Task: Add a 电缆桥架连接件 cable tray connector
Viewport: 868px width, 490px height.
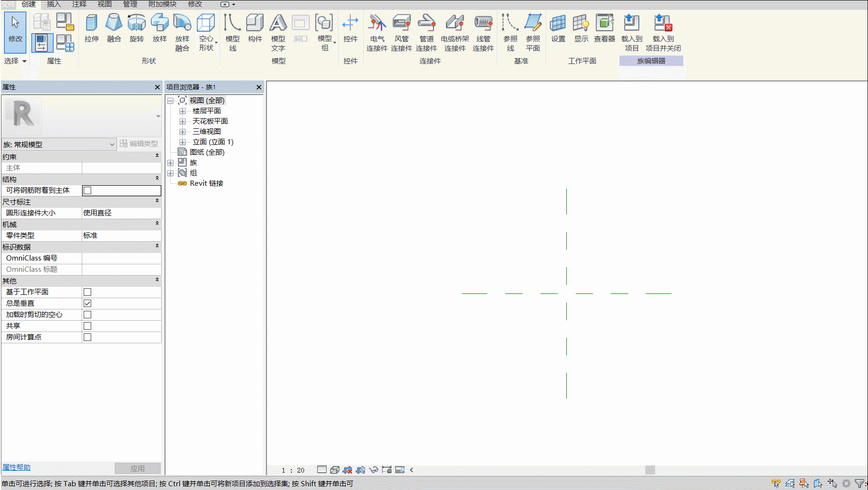Action: tap(455, 32)
